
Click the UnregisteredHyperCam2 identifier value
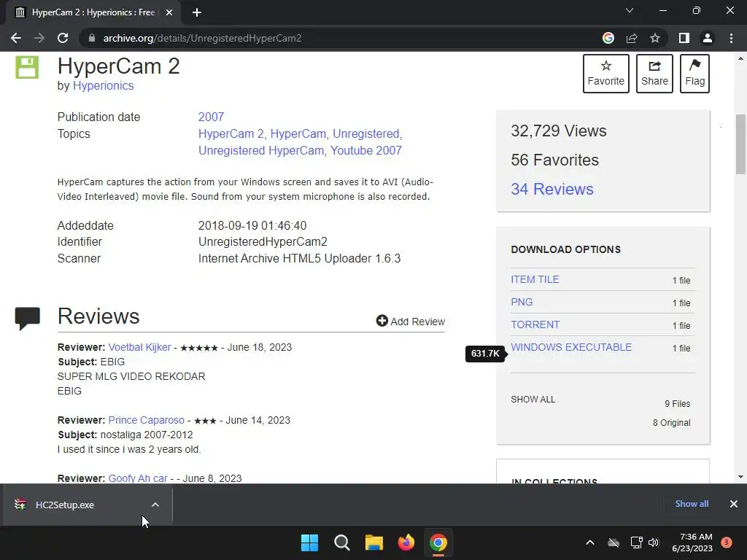[263, 242]
